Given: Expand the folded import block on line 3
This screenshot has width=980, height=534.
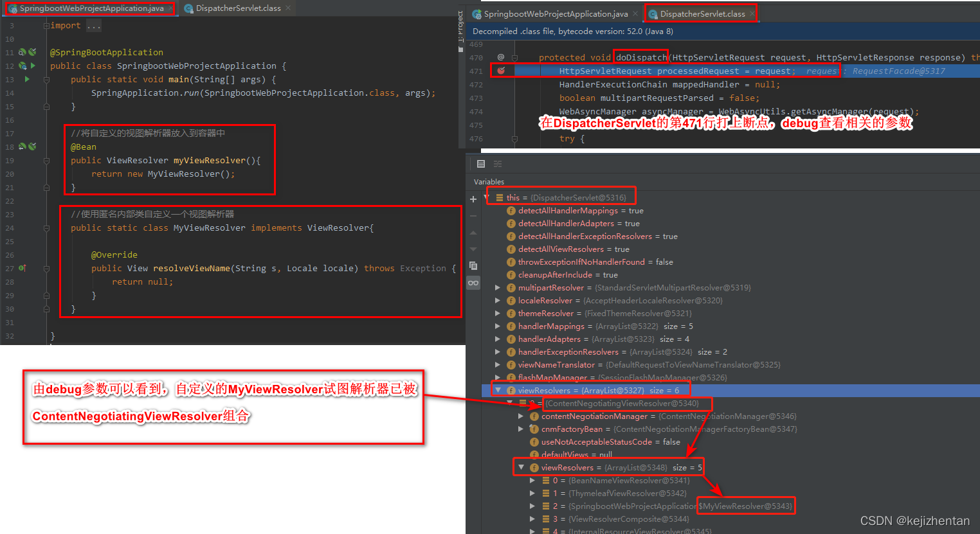Looking at the screenshot, I should coord(46,26).
